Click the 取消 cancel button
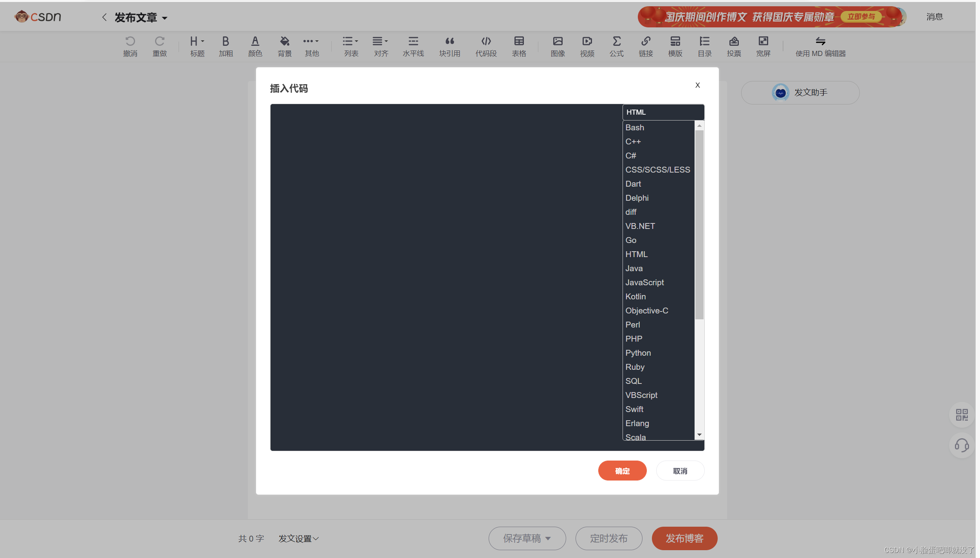980x558 pixels. click(x=680, y=471)
